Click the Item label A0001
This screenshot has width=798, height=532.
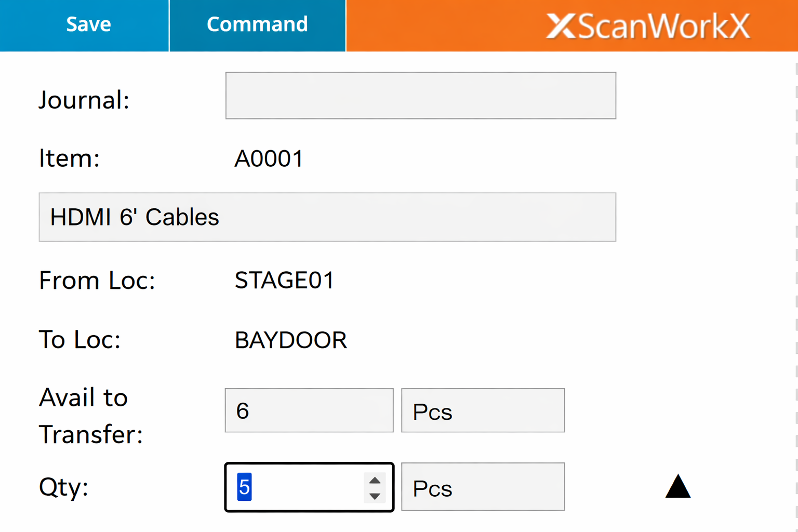pyautogui.click(x=269, y=158)
